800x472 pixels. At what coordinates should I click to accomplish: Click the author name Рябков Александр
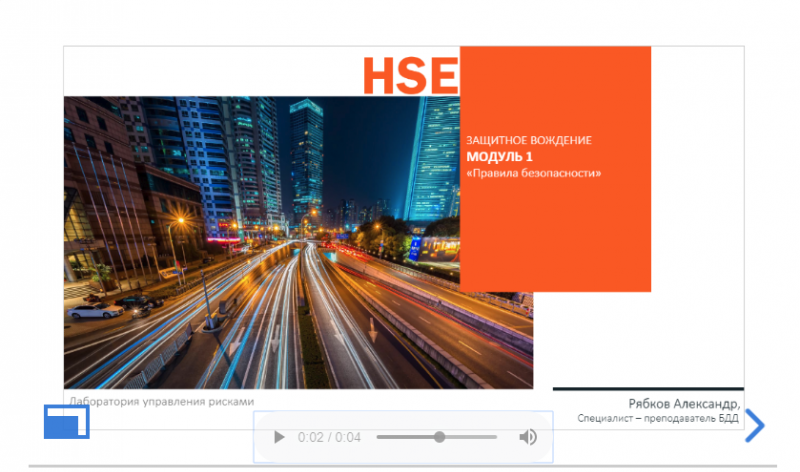click(x=684, y=403)
